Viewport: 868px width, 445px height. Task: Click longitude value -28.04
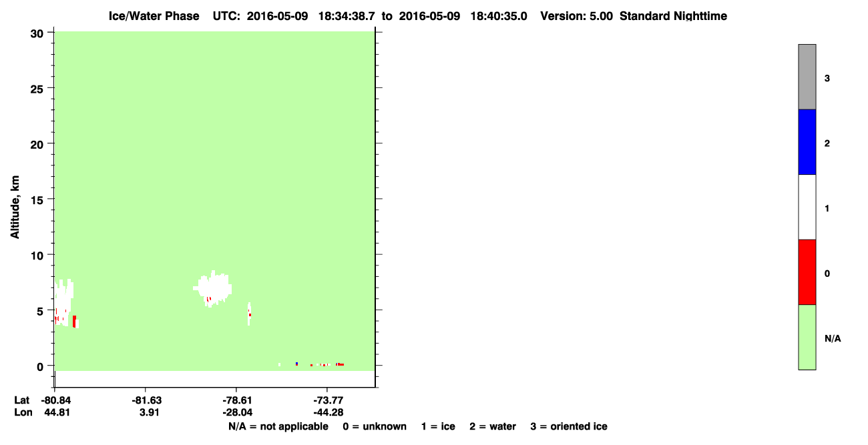tap(237, 412)
